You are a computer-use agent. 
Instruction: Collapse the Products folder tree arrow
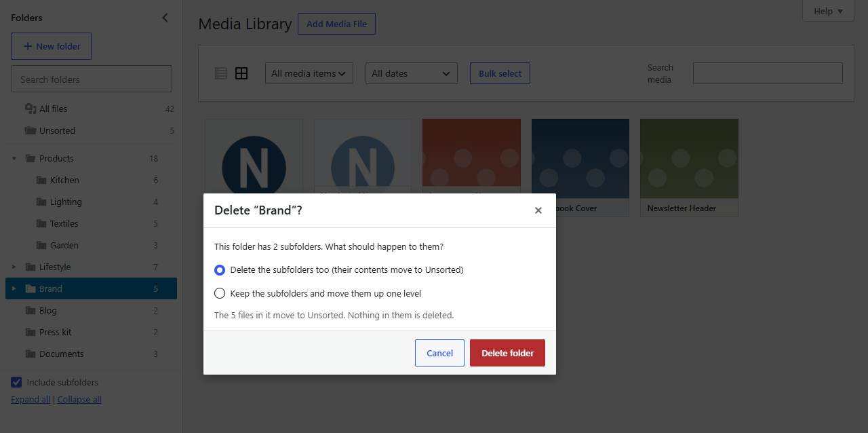(14, 158)
